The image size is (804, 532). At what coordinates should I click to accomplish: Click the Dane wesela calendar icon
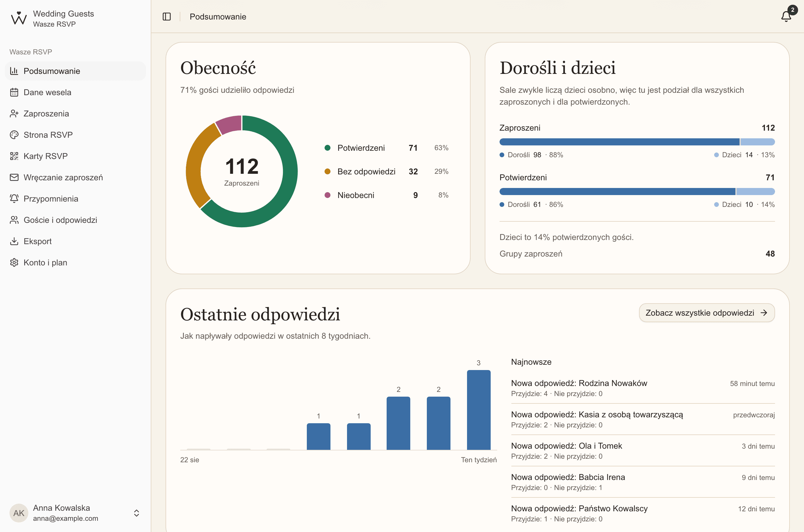coord(14,92)
